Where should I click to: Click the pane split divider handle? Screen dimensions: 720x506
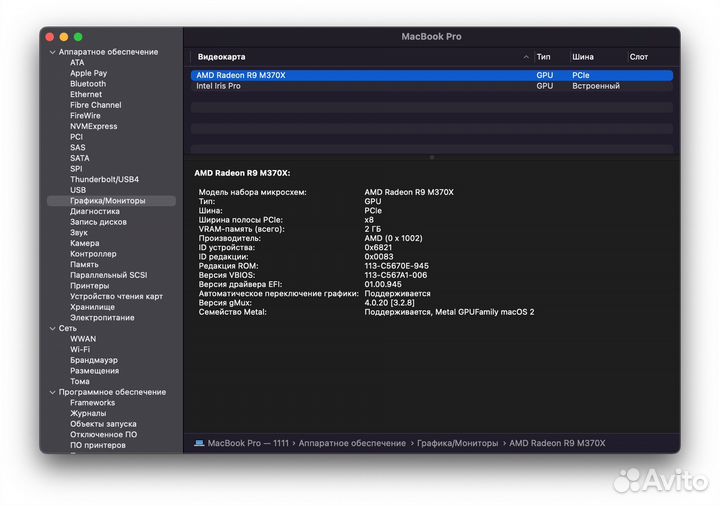pos(432,157)
